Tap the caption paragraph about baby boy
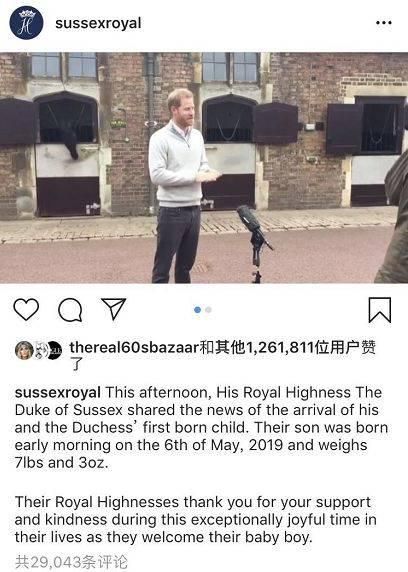This screenshot has width=408, height=572. click(x=196, y=519)
